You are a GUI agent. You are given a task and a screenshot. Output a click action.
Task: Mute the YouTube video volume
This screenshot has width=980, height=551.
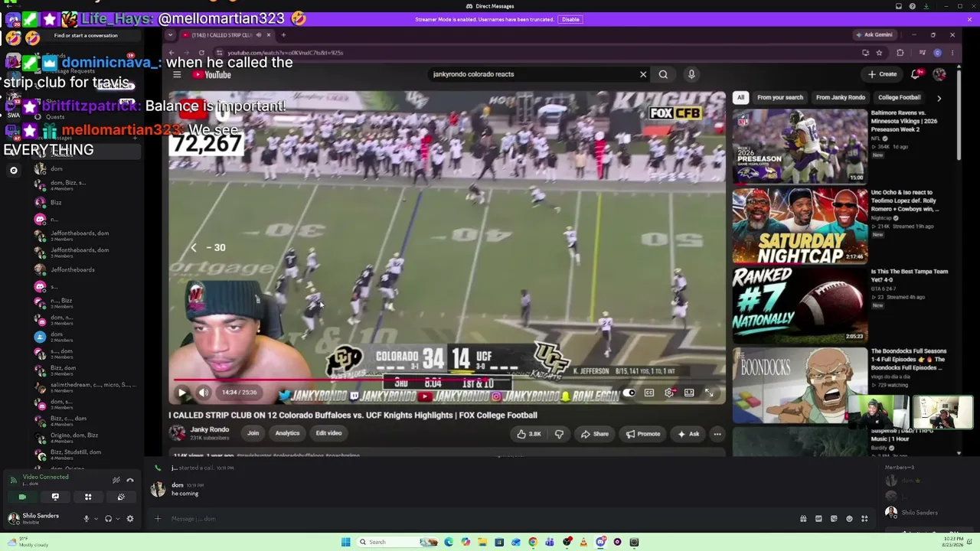204,393
